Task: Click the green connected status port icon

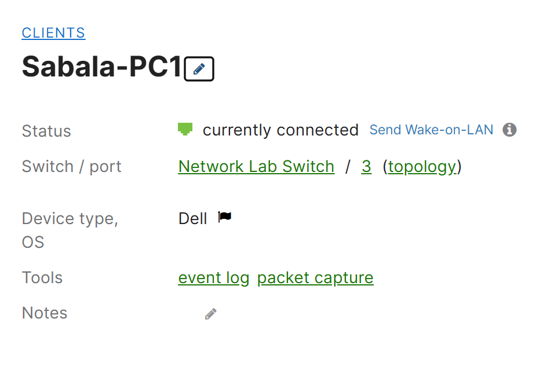Action: 185,129
